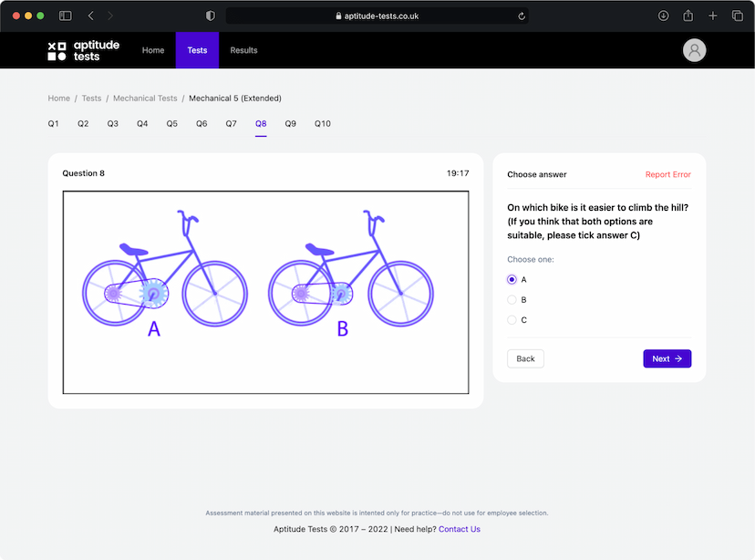The width and height of the screenshot is (755, 560).
Task: Select answer option A
Action: (512, 279)
